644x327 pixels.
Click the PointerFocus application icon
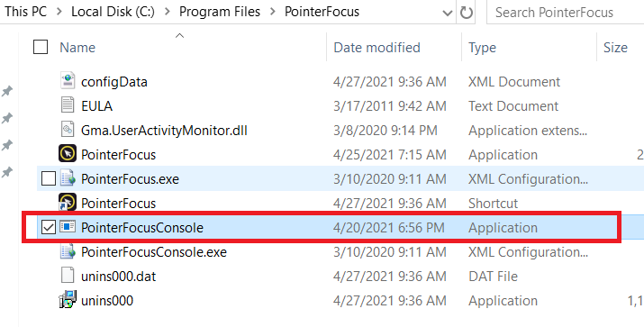[x=68, y=154]
